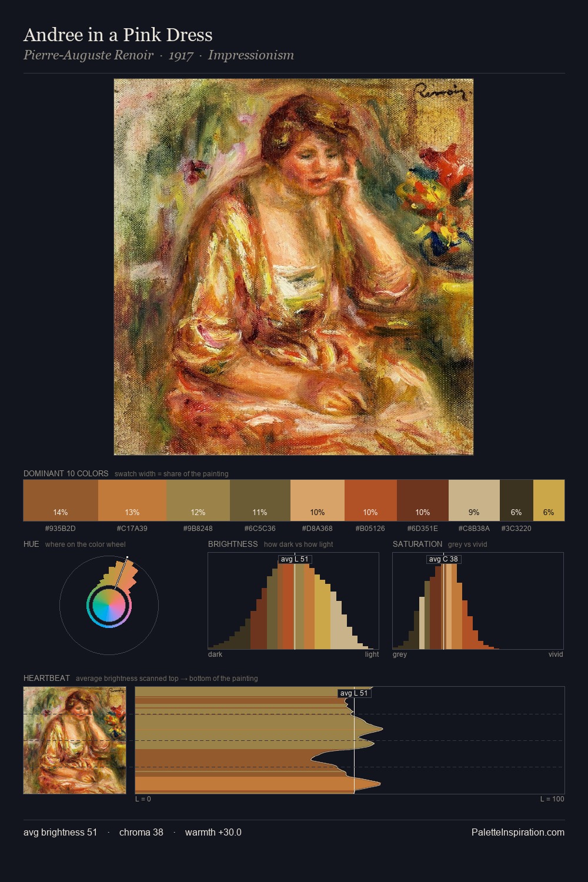Click the hex code label '#D8A368'
Image resolution: width=588 pixels, height=882 pixels.
[318, 529]
